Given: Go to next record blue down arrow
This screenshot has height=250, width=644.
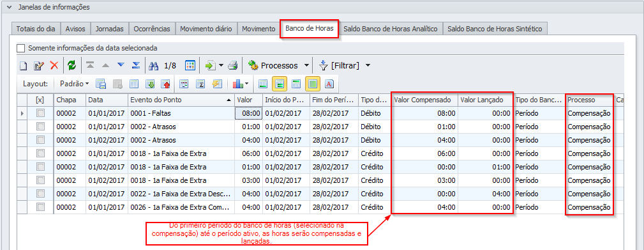Looking at the screenshot, I should click(121, 65).
